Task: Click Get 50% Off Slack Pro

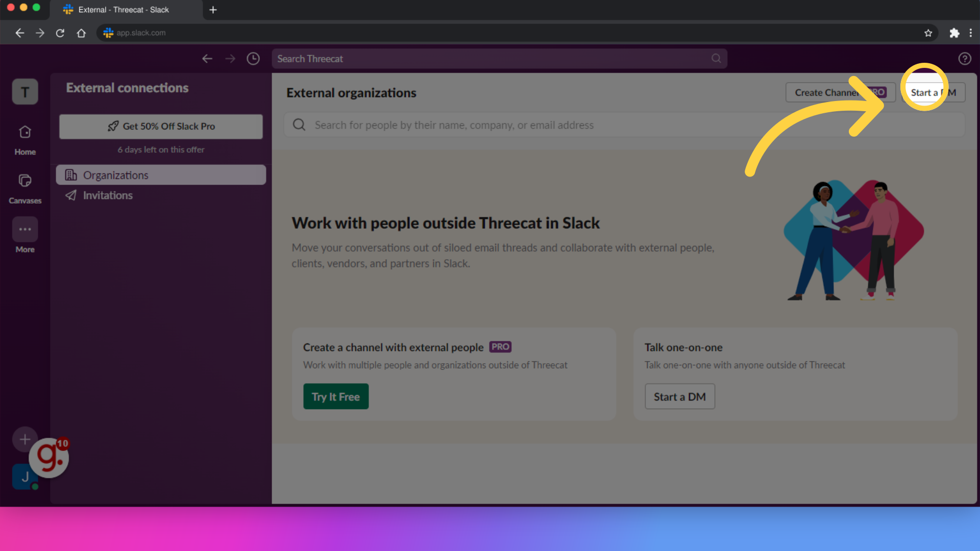Action: [161, 126]
